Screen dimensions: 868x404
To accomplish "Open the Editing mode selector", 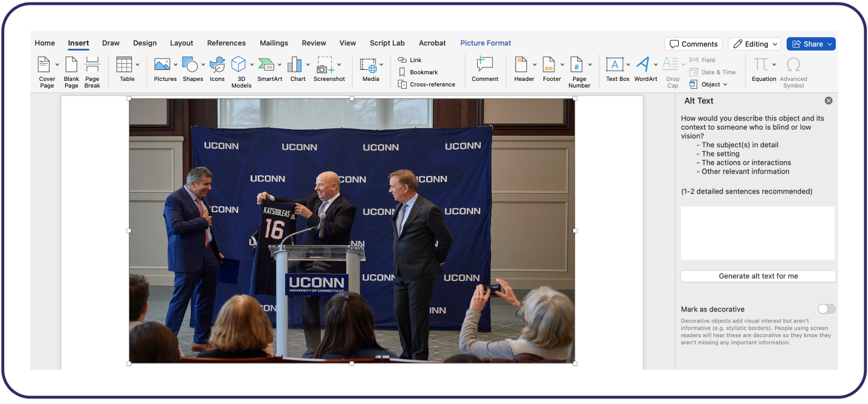I will 754,44.
